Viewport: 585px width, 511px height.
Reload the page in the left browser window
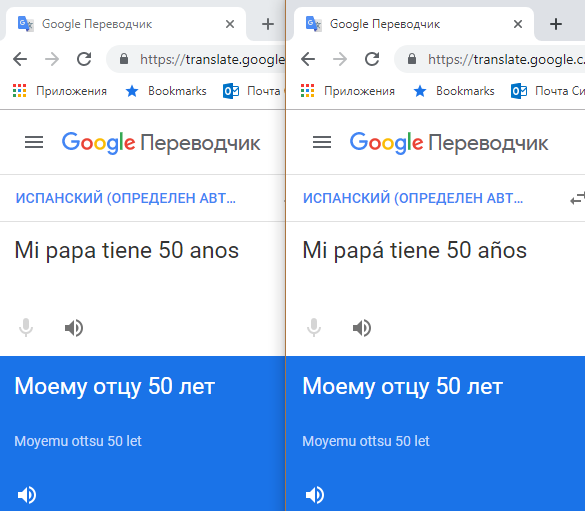pos(84,59)
